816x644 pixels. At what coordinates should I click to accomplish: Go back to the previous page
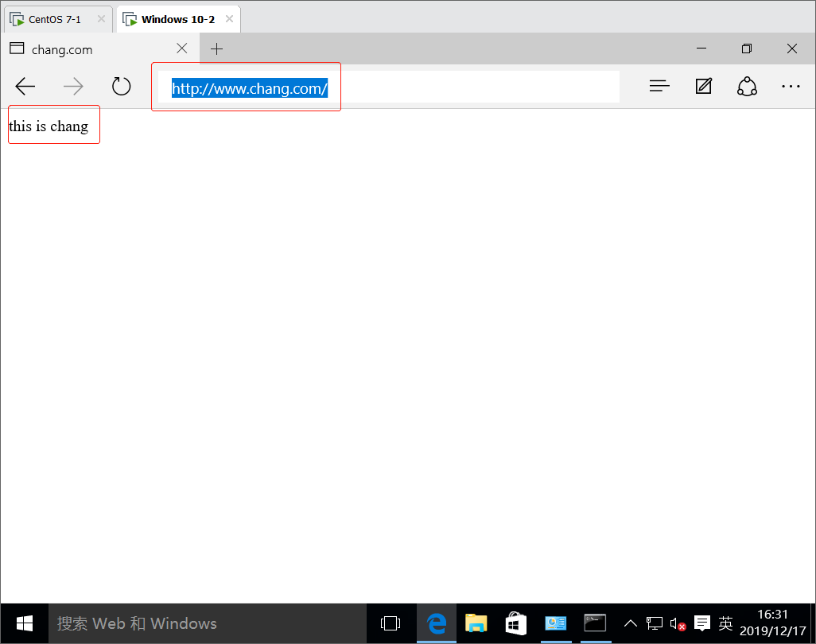pos(25,87)
